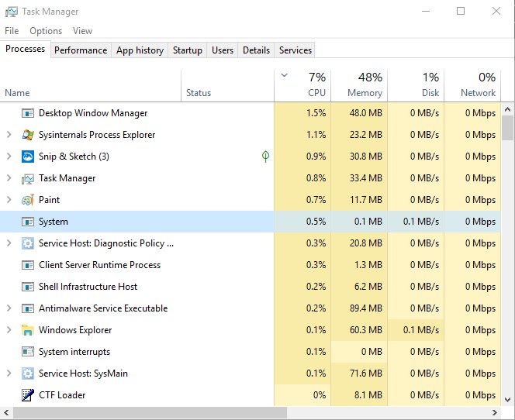Image resolution: width=515 pixels, height=420 pixels.
Task: Switch to the Performance tab
Action: 81,50
